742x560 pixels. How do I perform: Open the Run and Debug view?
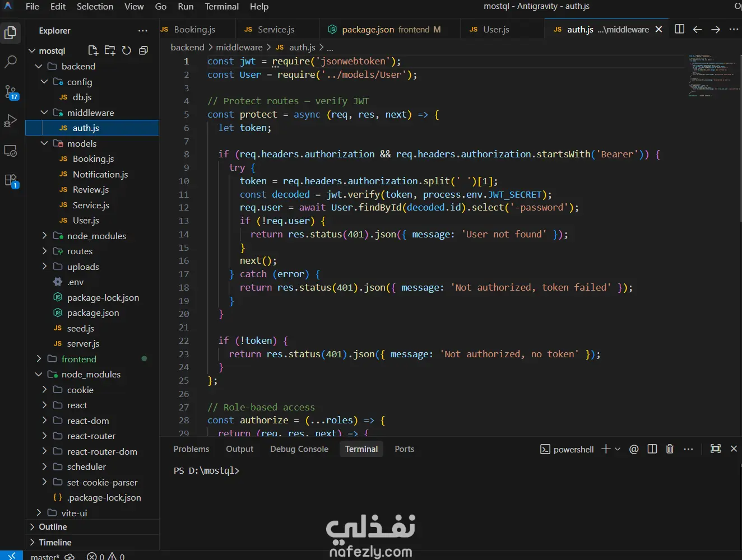click(11, 121)
